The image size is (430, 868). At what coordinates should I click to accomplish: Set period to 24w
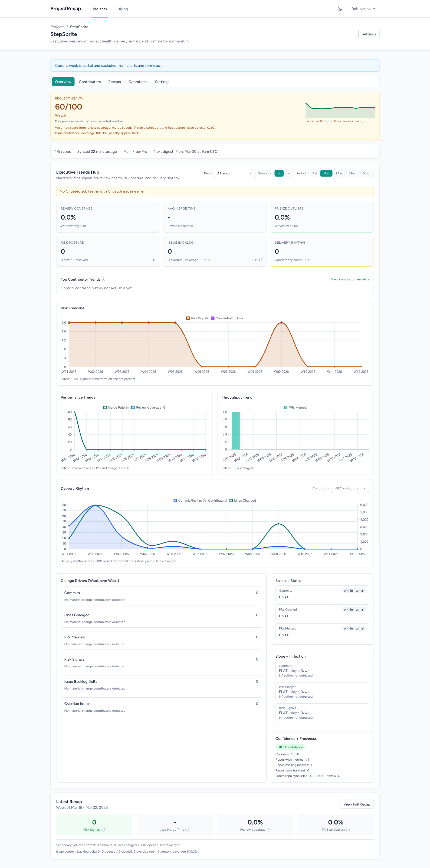(339, 174)
